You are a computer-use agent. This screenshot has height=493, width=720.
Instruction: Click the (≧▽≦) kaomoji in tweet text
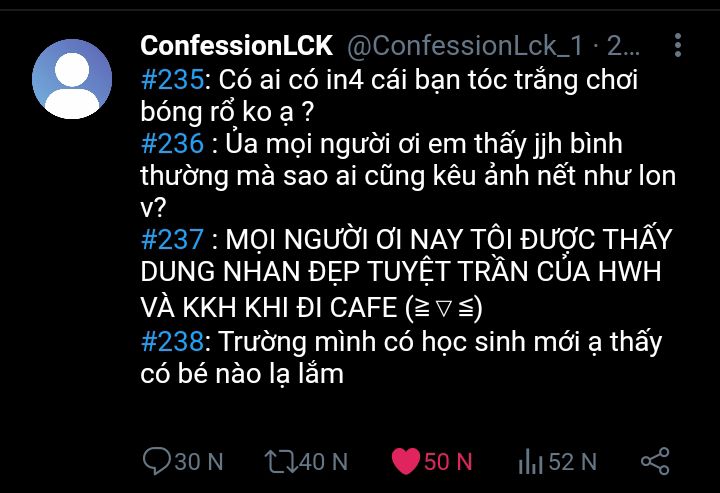(x=444, y=308)
